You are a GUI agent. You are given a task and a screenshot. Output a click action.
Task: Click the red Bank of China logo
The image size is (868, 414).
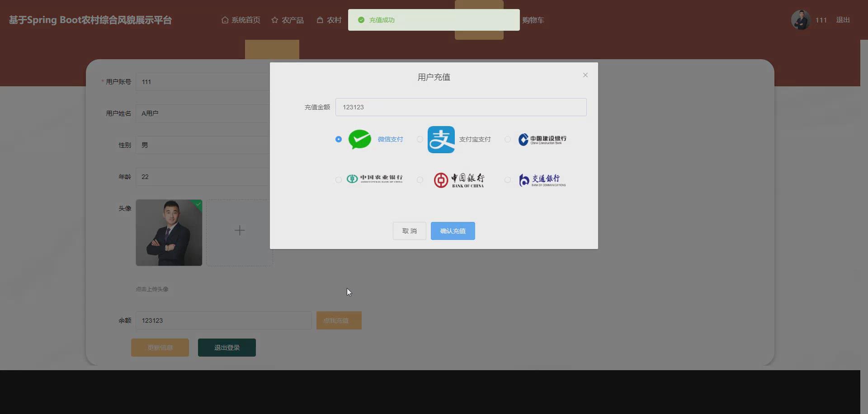coord(459,180)
